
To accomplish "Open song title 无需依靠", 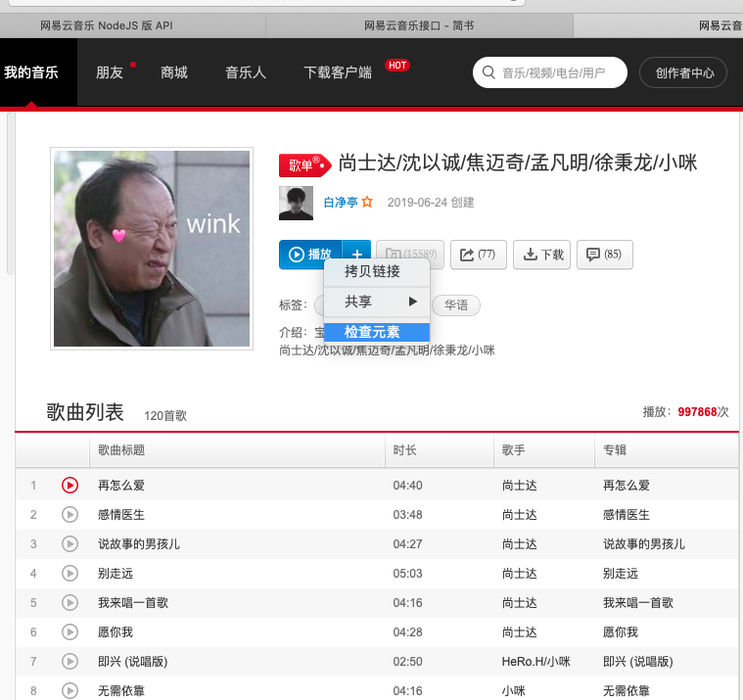I will pos(121,691).
